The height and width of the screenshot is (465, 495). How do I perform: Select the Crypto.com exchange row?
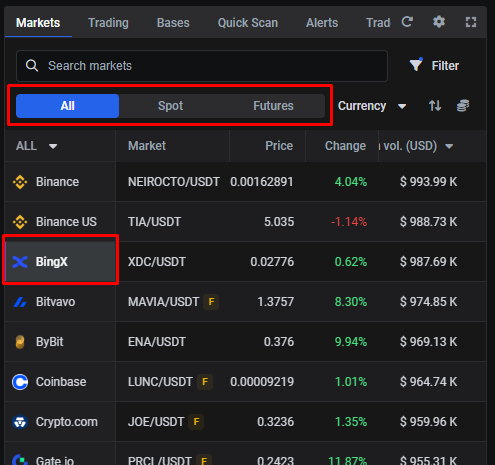tap(60, 422)
